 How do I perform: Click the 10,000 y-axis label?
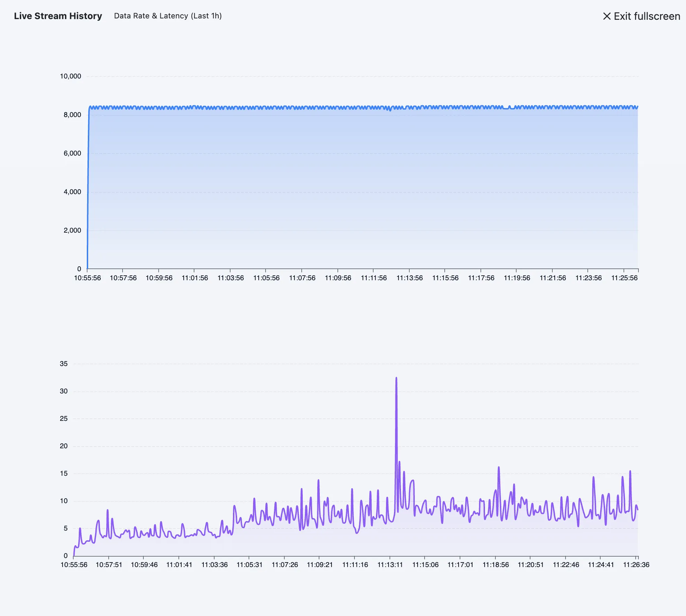click(70, 76)
